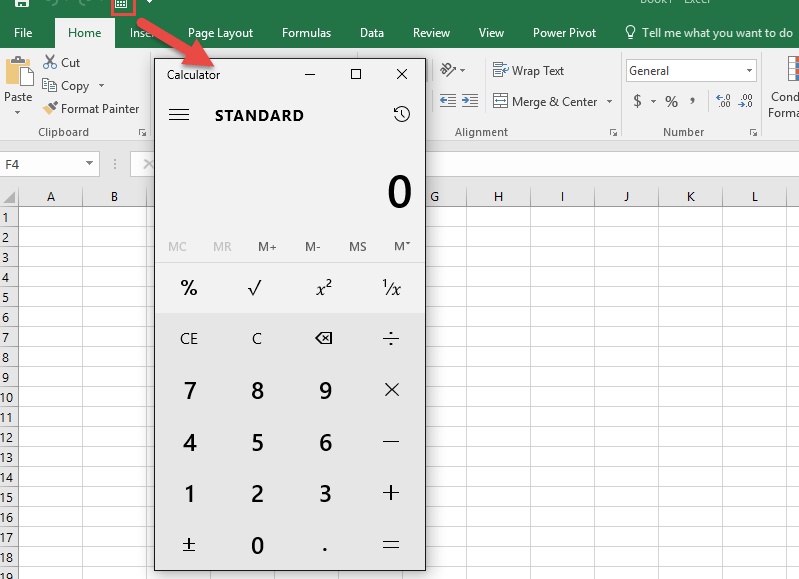Image resolution: width=799 pixels, height=579 pixels.
Task: Click the C clear key
Action: [257, 338]
